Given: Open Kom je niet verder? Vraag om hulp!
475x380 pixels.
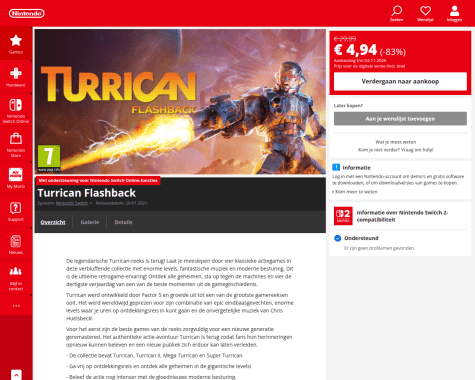Looking at the screenshot, I should tap(396, 150).
